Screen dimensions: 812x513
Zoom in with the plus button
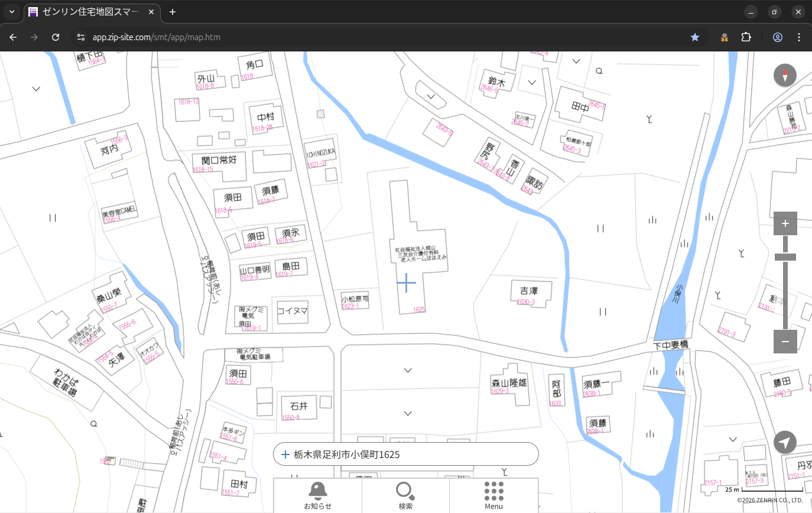point(785,223)
